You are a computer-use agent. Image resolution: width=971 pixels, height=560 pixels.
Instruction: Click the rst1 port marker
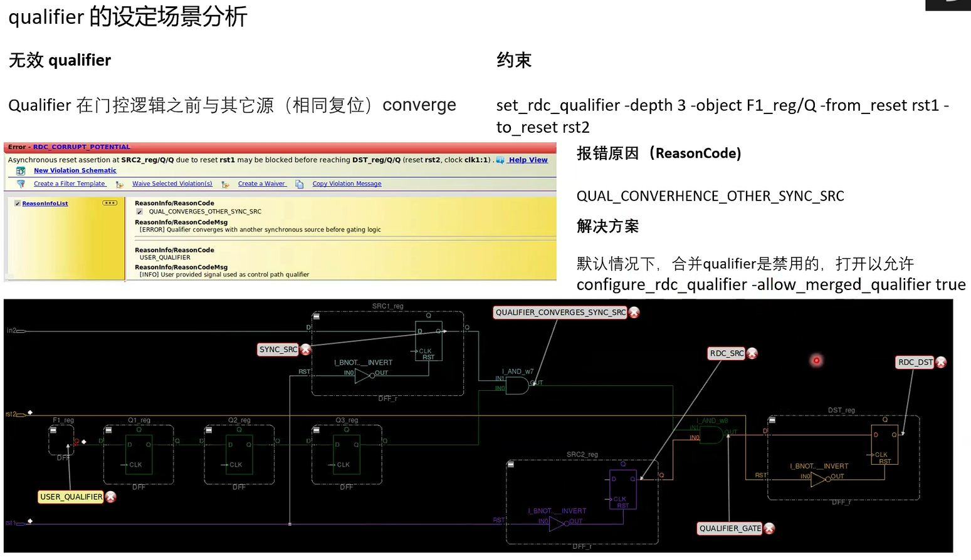pyautogui.click(x=29, y=521)
